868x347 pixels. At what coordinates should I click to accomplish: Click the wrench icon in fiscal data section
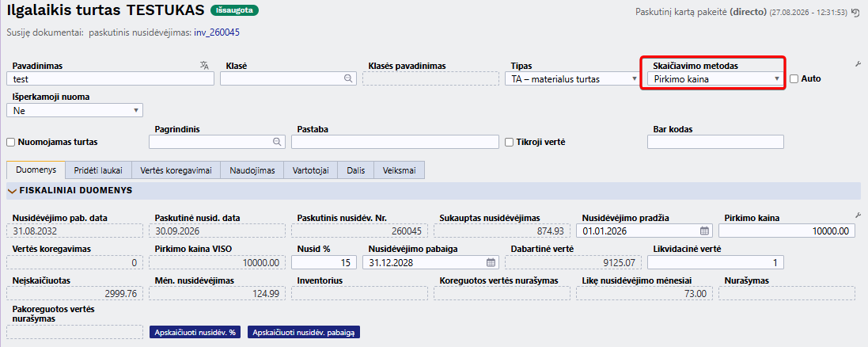858,215
